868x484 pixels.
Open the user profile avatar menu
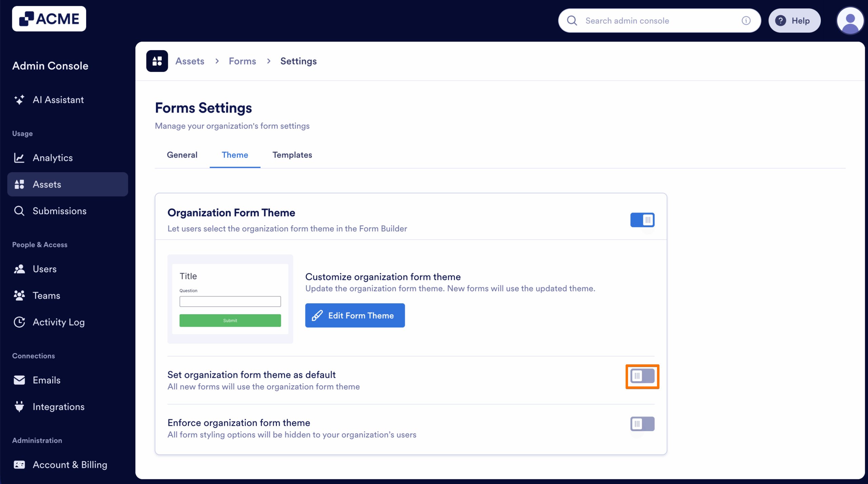tap(850, 20)
